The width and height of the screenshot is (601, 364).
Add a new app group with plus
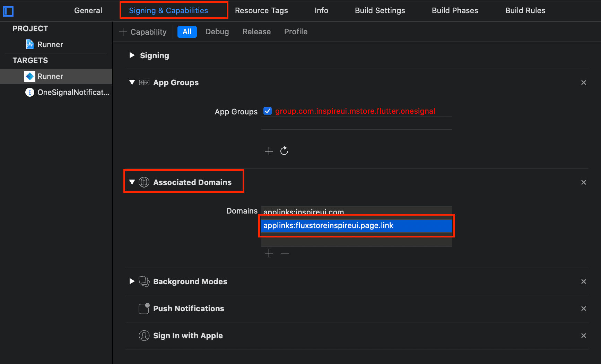[269, 151]
